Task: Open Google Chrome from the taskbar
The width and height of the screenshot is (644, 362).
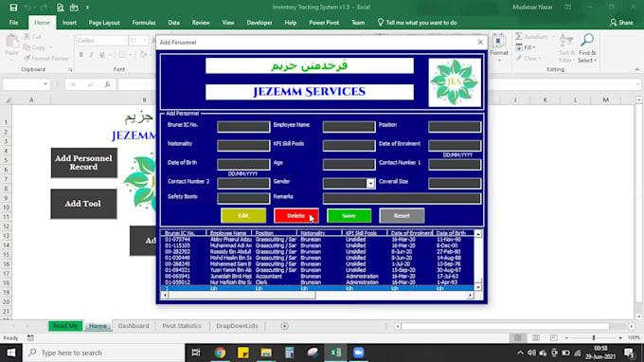Action: [x=220, y=353]
